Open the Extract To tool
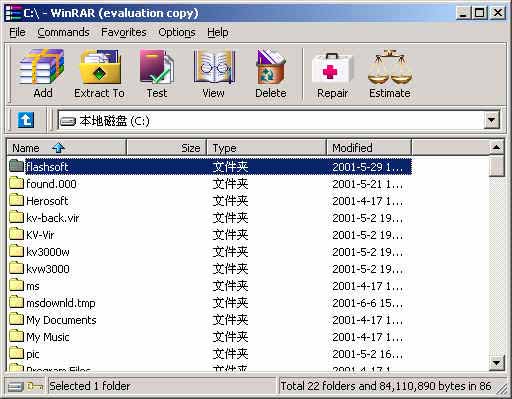The height and width of the screenshot is (399, 512). tap(99, 74)
